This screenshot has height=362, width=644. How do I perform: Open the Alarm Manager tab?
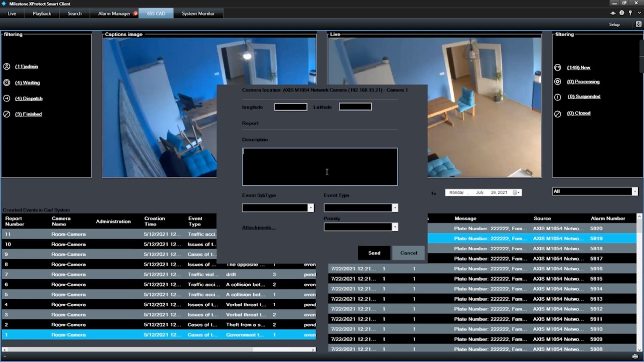[114, 13]
